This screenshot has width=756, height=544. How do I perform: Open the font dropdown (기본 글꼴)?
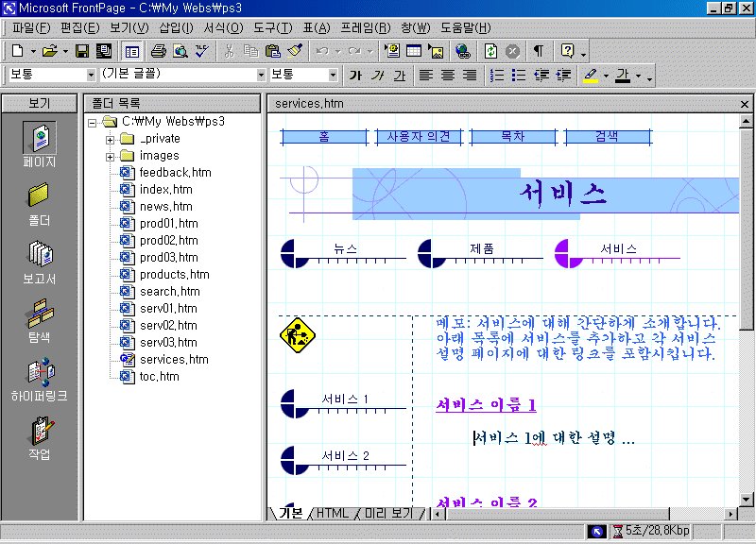point(261,76)
